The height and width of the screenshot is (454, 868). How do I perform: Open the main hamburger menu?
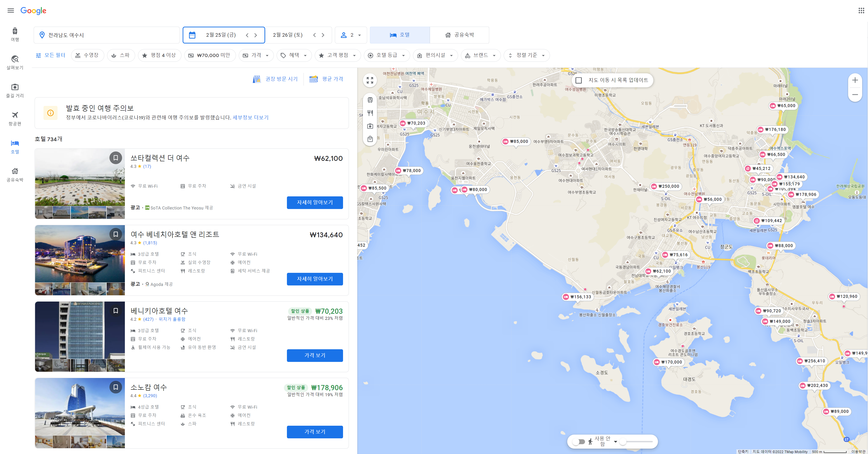click(x=11, y=11)
